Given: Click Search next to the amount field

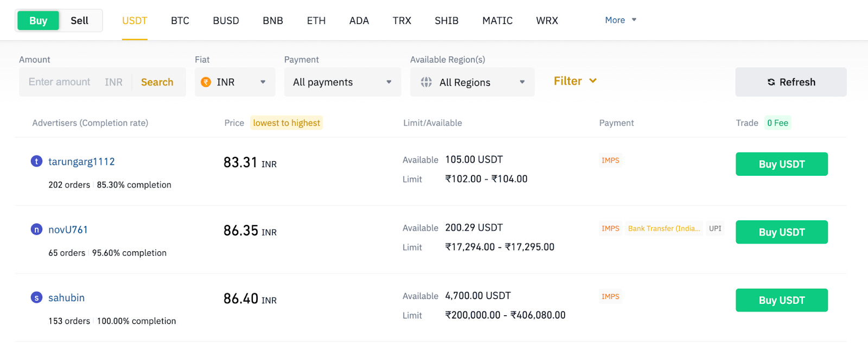Looking at the screenshot, I should point(157,82).
